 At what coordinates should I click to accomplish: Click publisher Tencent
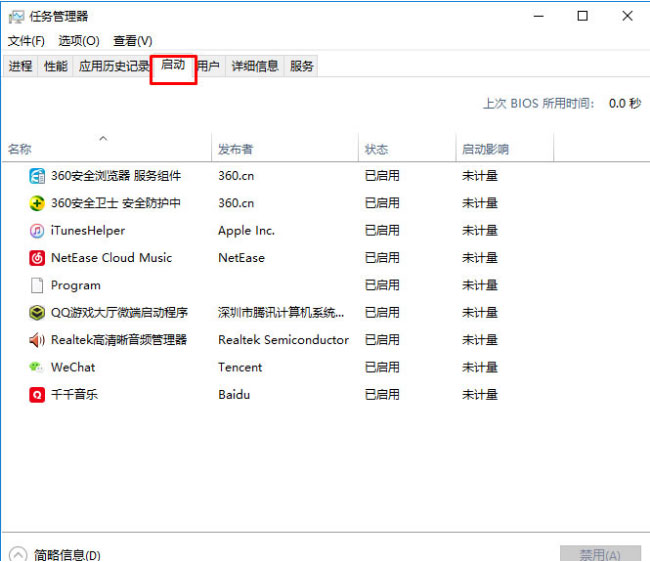tap(240, 367)
